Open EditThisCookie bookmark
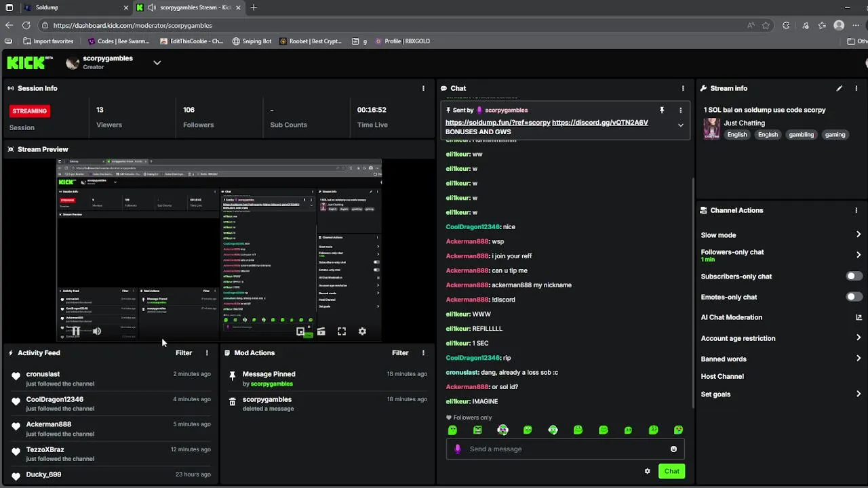The width and height of the screenshot is (868, 488). [x=192, y=41]
